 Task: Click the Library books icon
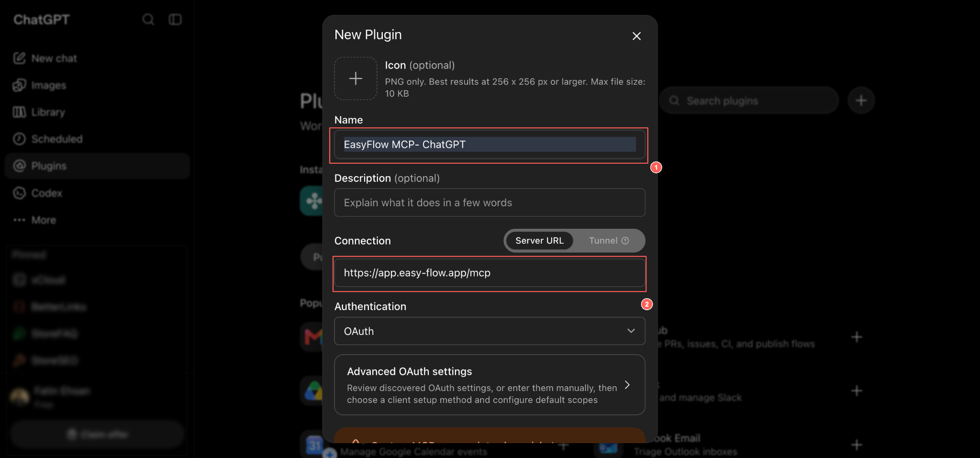(19, 112)
